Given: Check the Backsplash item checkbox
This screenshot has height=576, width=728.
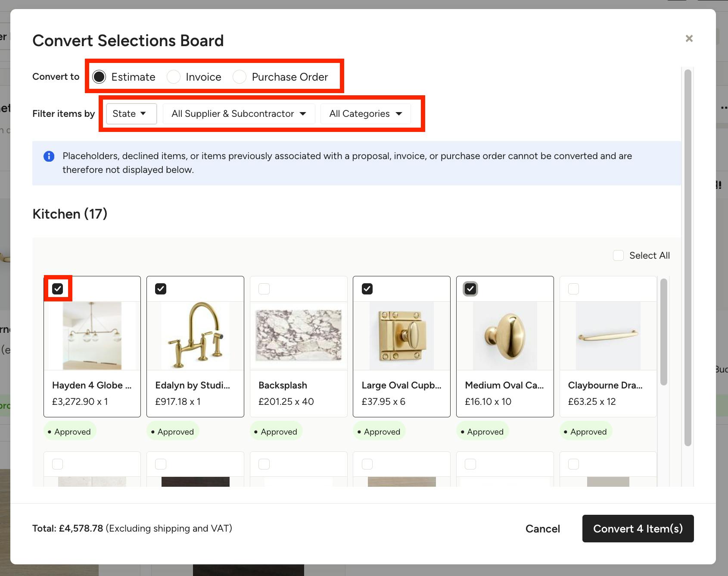Looking at the screenshot, I should (264, 289).
